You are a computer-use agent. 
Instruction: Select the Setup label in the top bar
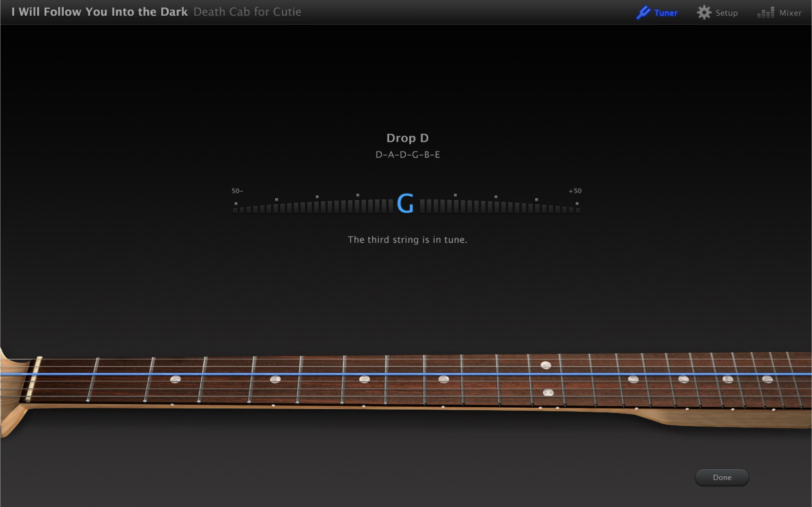(727, 13)
